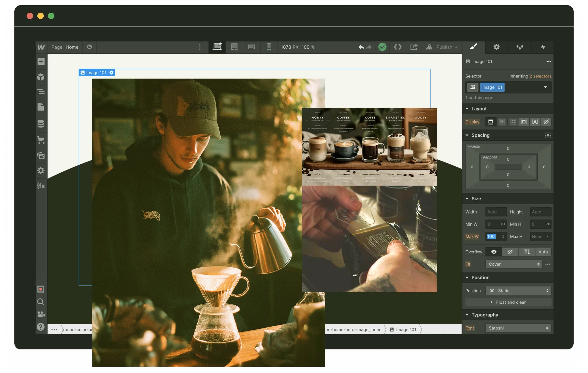The width and height of the screenshot is (588, 373).
Task: Collapse the Spacing section
Action: [x=478, y=135]
